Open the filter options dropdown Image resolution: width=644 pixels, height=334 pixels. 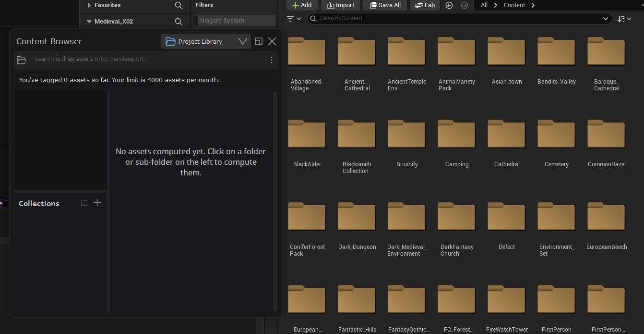[x=294, y=19]
